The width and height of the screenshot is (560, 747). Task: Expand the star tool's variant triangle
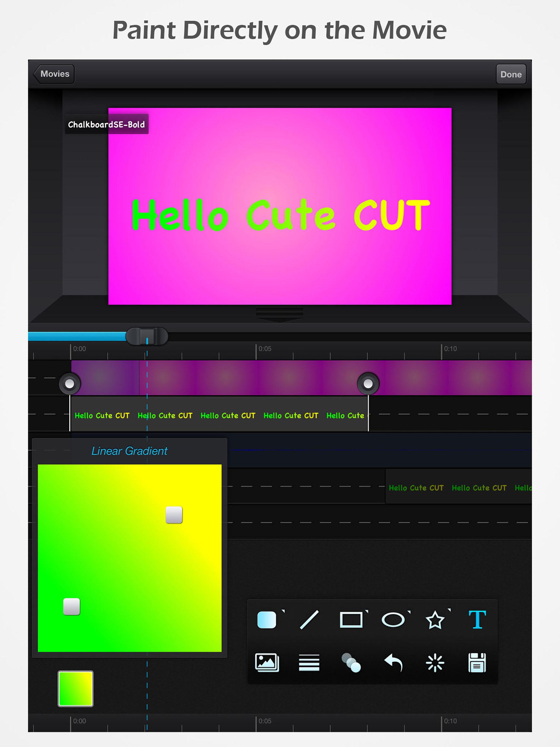coord(449,611)
